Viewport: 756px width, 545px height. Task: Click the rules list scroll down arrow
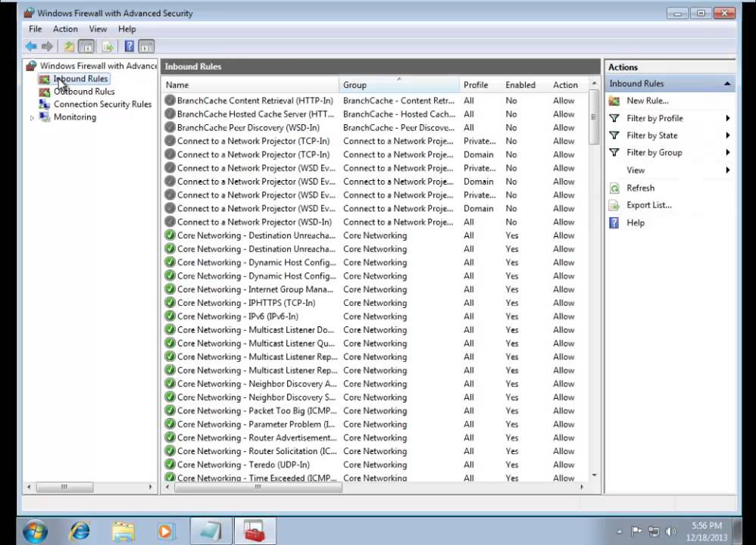(594, 475)
